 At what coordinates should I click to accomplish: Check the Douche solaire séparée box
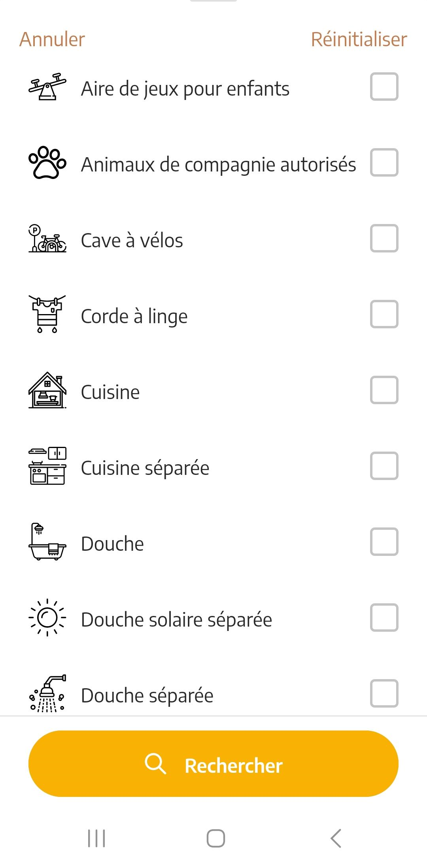pyautogui.click(x=384, y=618)
